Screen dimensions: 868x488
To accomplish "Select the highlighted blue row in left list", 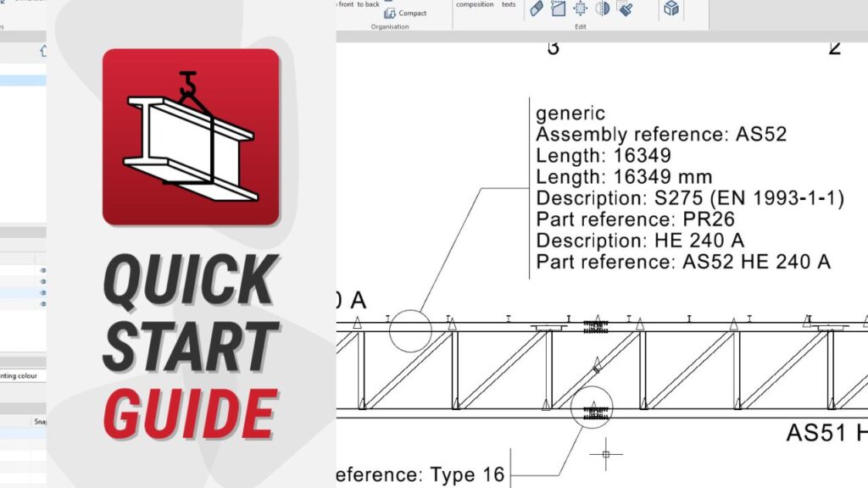I will click(23, 80).
